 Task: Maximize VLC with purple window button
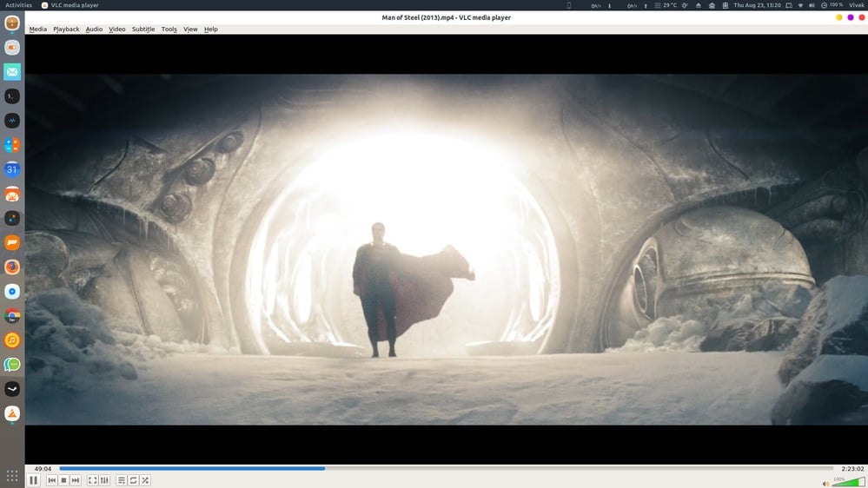pos(851,17)
